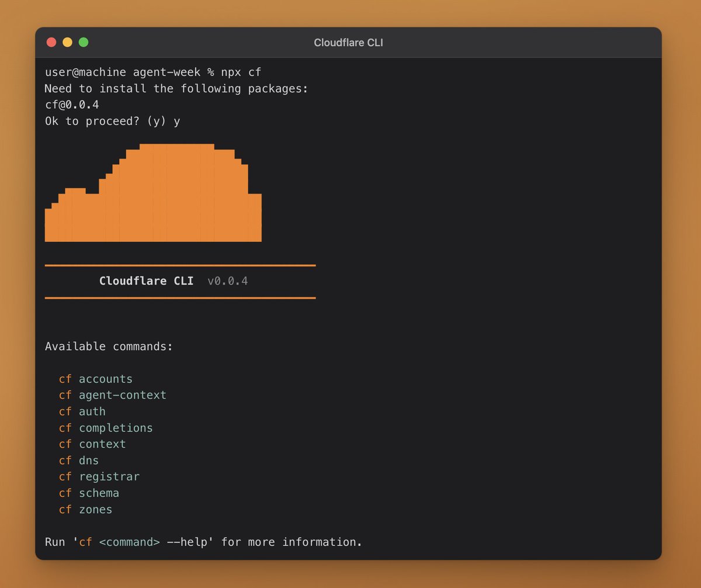Select the 'cf agent-context' command line
The width and height of the screenshot is (701, 588).
(113, 395)
